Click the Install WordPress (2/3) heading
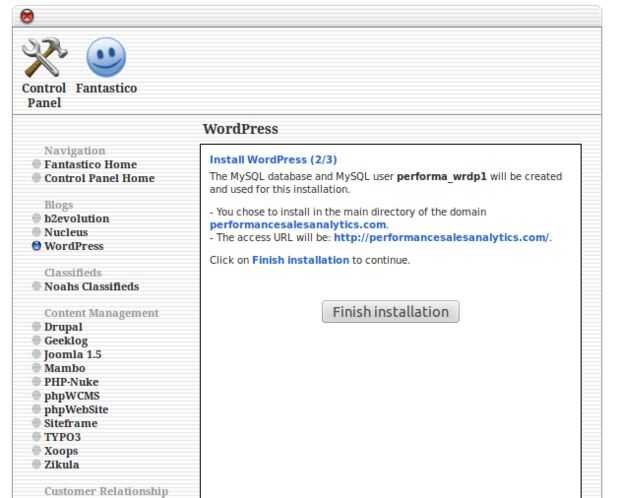Screen dimensions: 620x498 click(x=273, y=160)
